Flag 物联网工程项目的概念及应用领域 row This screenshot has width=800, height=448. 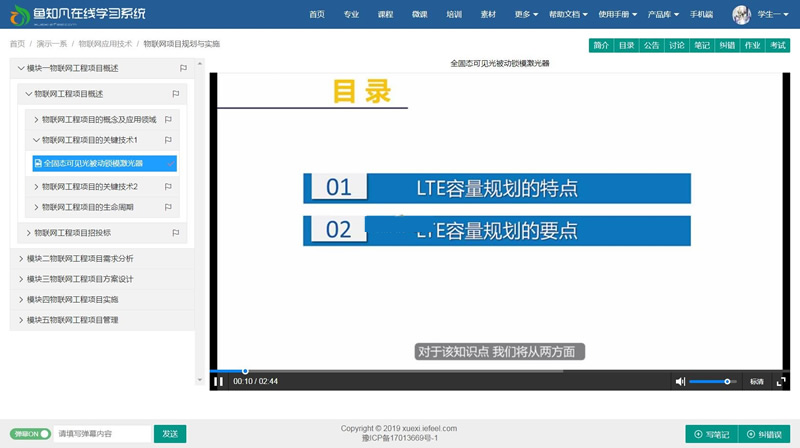pyautogui.click(x=168, y=119)
